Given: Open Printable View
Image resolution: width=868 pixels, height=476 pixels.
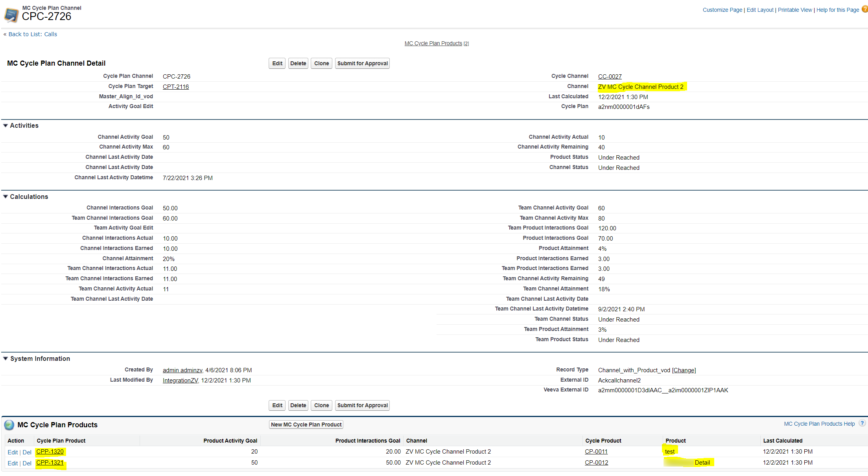Looking at the screenshot, I should pyautogui.click(x=794, y=9).
